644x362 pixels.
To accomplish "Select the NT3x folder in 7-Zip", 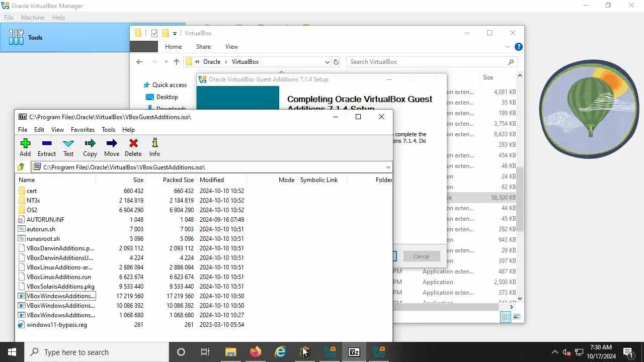I will 33,201.
